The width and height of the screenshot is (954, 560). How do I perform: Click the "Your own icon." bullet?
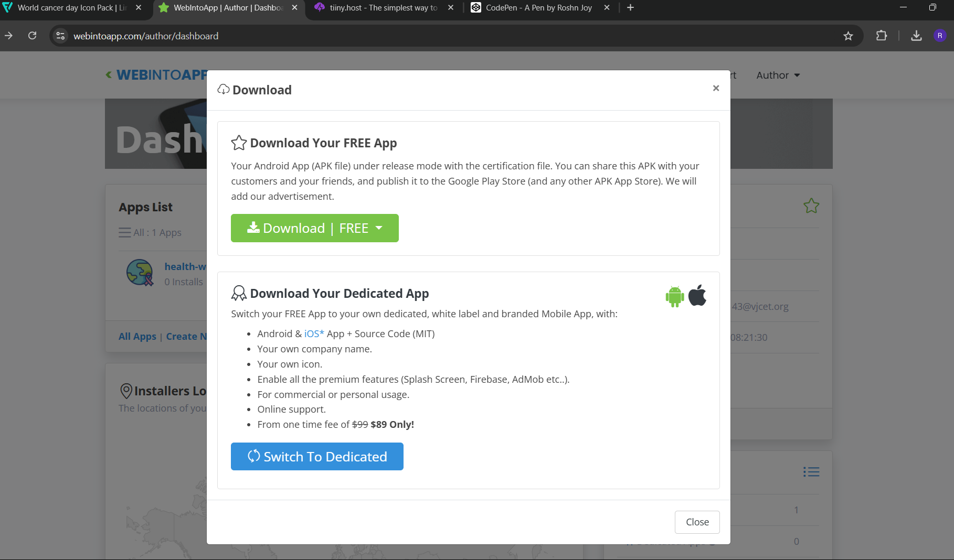pos(290,364)
